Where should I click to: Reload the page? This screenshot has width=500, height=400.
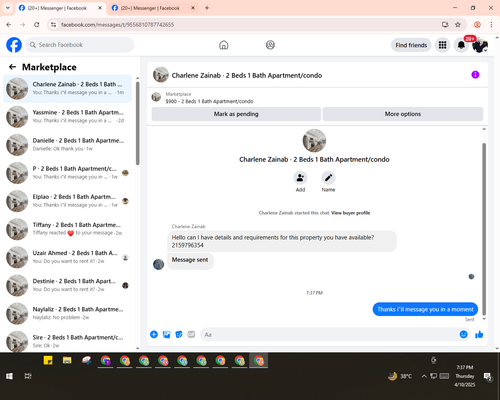pyautogui.click(x=37, y=24)
